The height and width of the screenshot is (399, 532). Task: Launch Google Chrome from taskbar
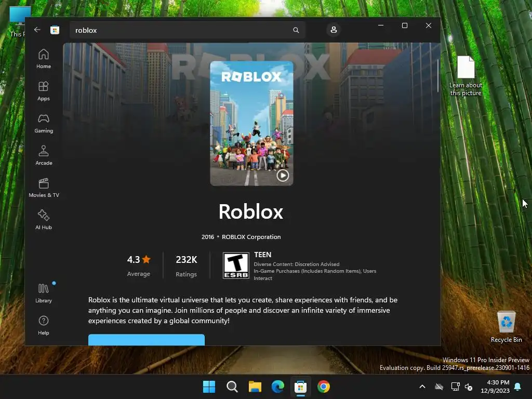pos(323,387)
